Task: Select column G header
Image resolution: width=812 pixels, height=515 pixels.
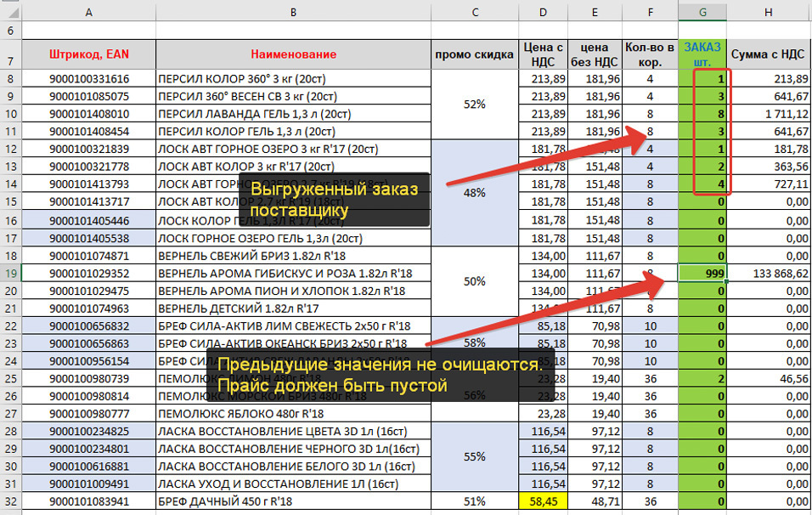Action: tap(702, 12)
